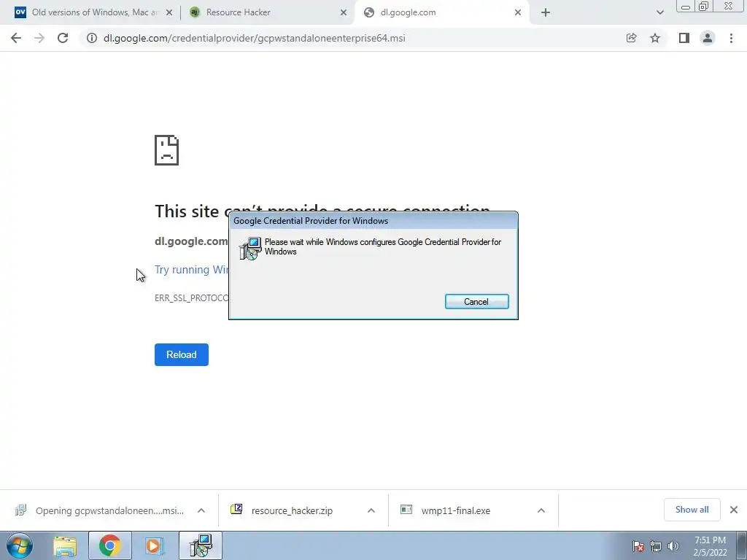Click the browser forward arrow
Image resolution: width=747 pixels, height=560 pixels.
pos(39,38)
